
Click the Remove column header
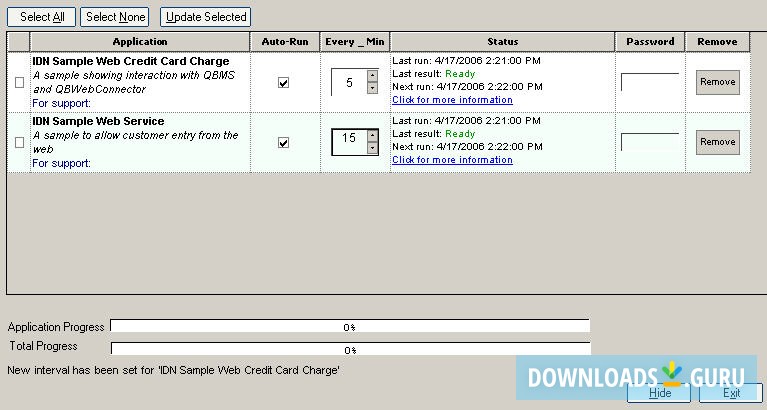(717, 42)
